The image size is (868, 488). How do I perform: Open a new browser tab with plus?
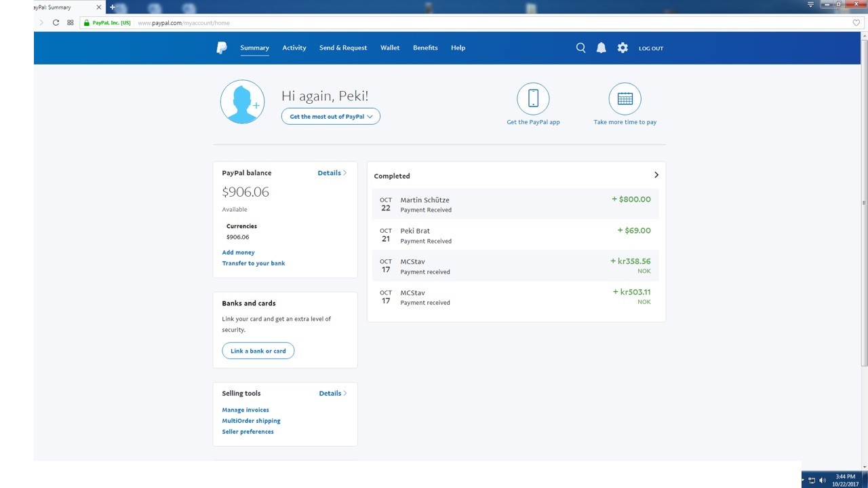click(x=113, y=7)
